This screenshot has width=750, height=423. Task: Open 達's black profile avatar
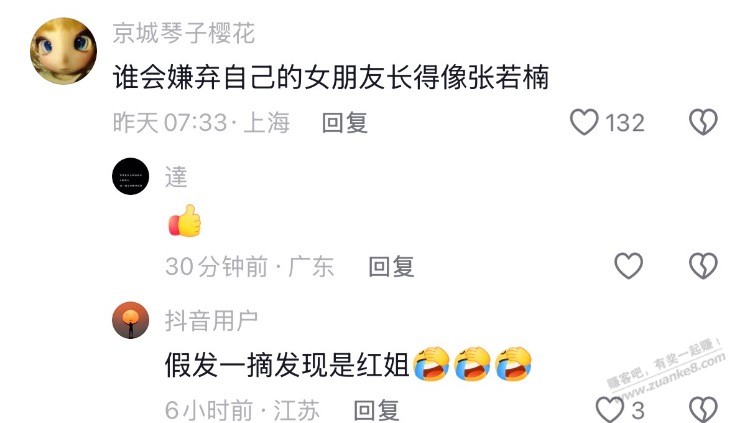point(131,176)
